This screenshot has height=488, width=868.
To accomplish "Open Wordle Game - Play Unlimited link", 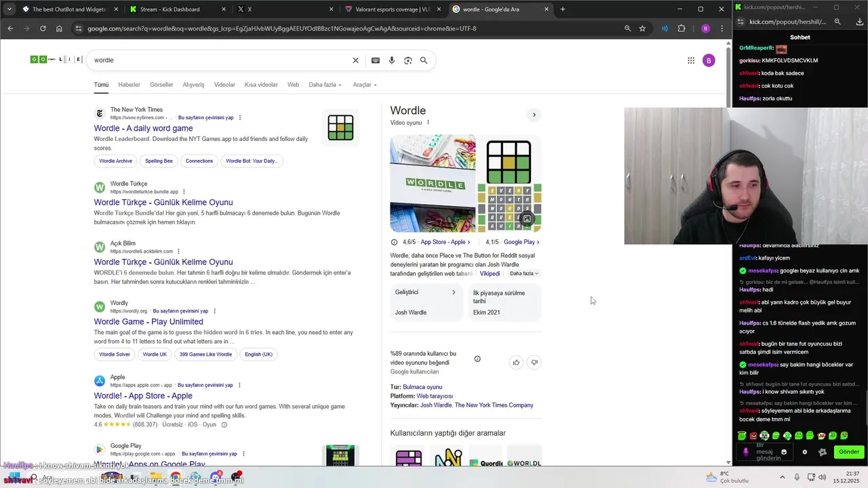I will [149, 322].
